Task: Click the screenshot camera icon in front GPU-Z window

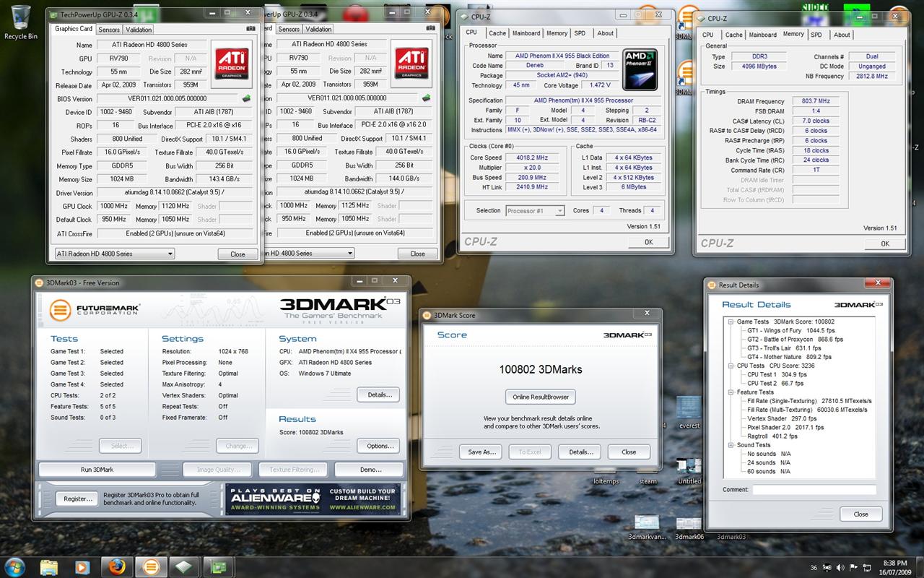Action: click(250, 29)
